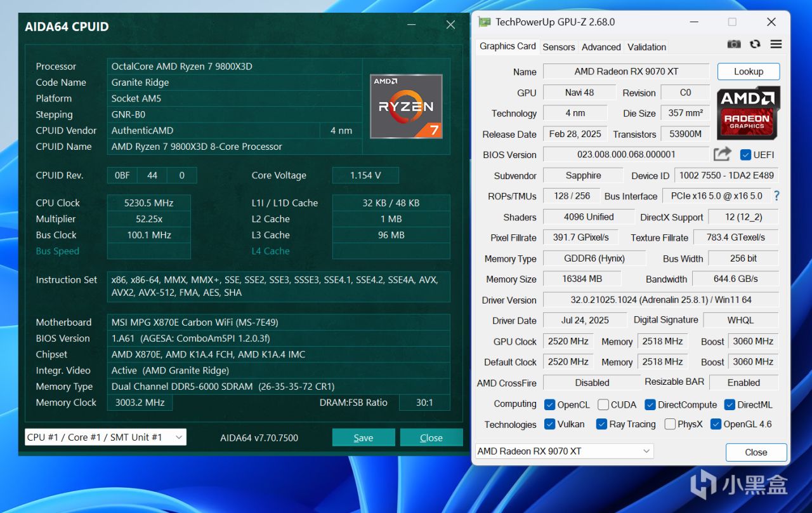Screen dimensions: 812x513
Task: Click the Device ID value 1002 7550 - 1DA2 E489
Action: coord(726,176)
